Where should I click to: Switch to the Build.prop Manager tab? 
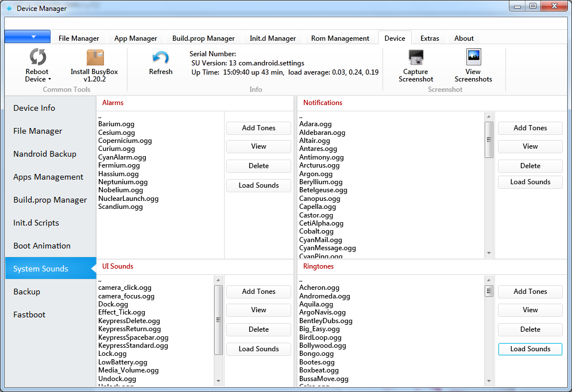pyautogui.click(x=203, y=38)
